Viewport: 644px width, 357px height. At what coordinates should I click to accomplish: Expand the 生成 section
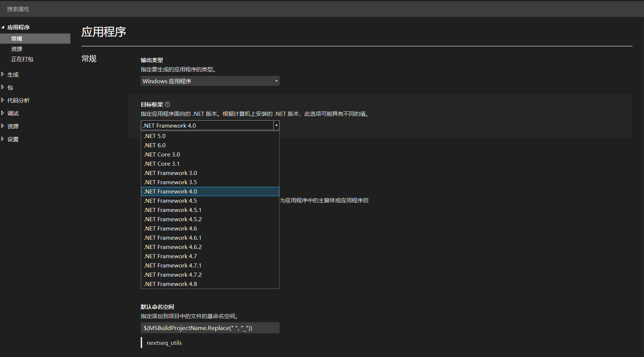[3, 74]
